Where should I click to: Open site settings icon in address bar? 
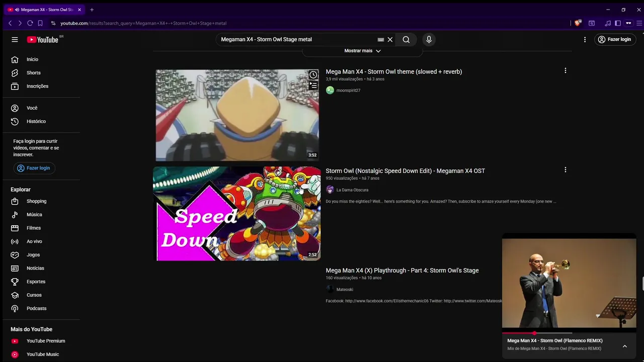pyautogui.click(x=53, y=23)
